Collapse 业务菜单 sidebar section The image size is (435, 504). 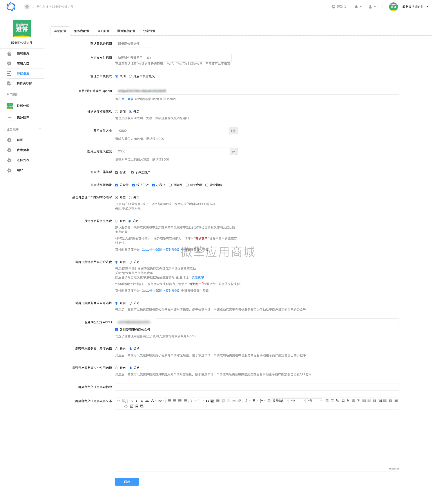40,129
